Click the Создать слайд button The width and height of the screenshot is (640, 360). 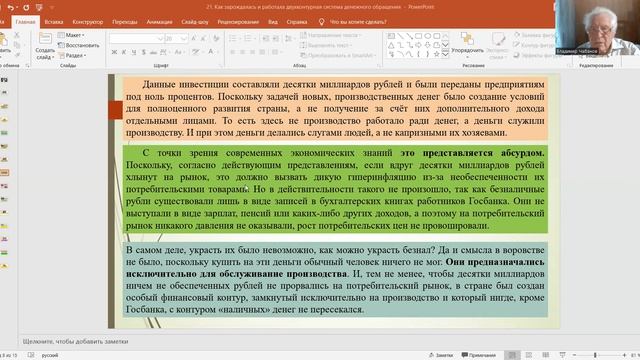point(45,46)
